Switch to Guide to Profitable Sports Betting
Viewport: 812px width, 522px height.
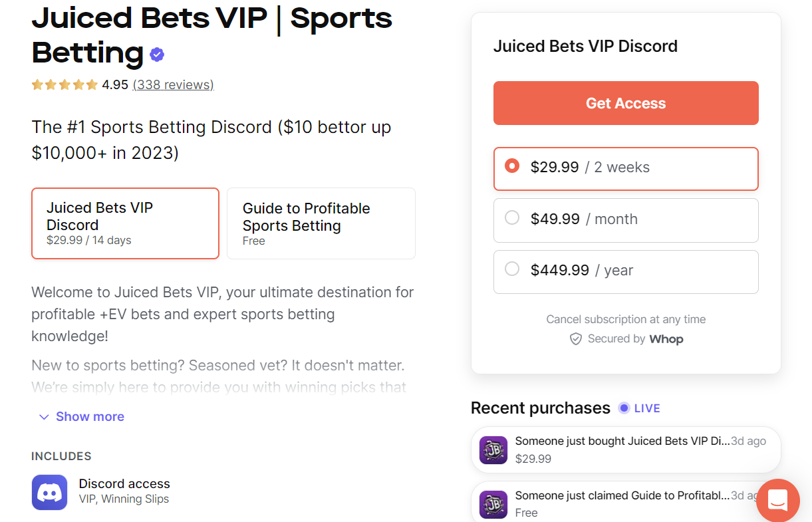[x=321, y=223]
